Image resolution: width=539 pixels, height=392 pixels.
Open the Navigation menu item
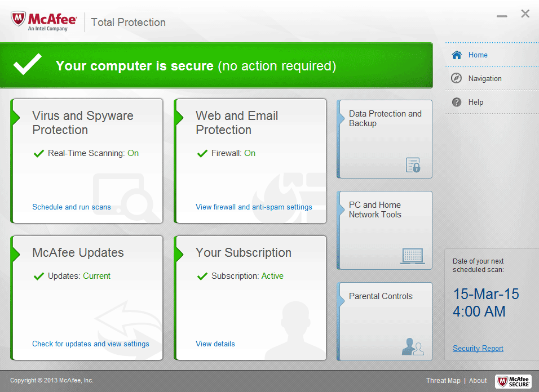pyautogui.click(x=484, y=78)
